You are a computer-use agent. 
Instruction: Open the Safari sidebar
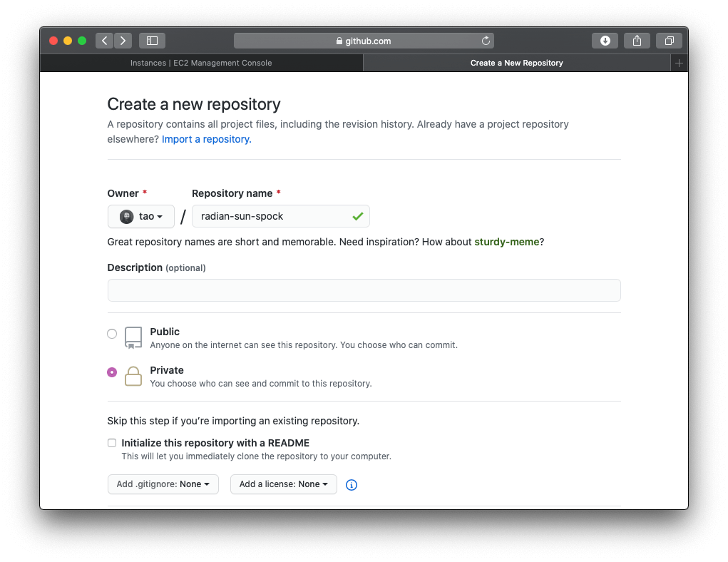point(152,41)
